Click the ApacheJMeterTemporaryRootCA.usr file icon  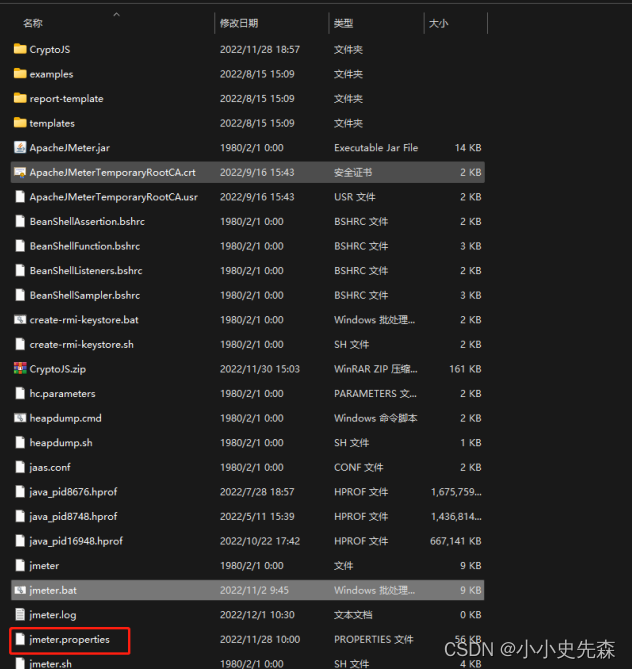pos(20,197)
